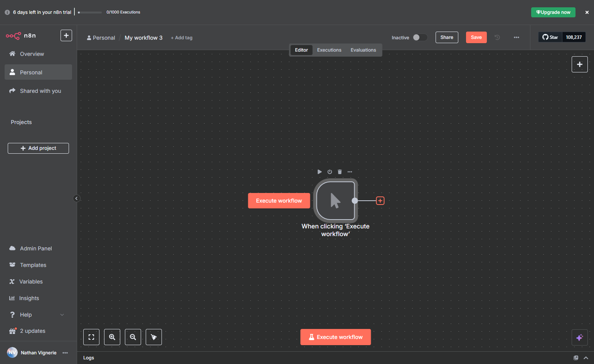Dismiss the trial banner

pos(587,12)
